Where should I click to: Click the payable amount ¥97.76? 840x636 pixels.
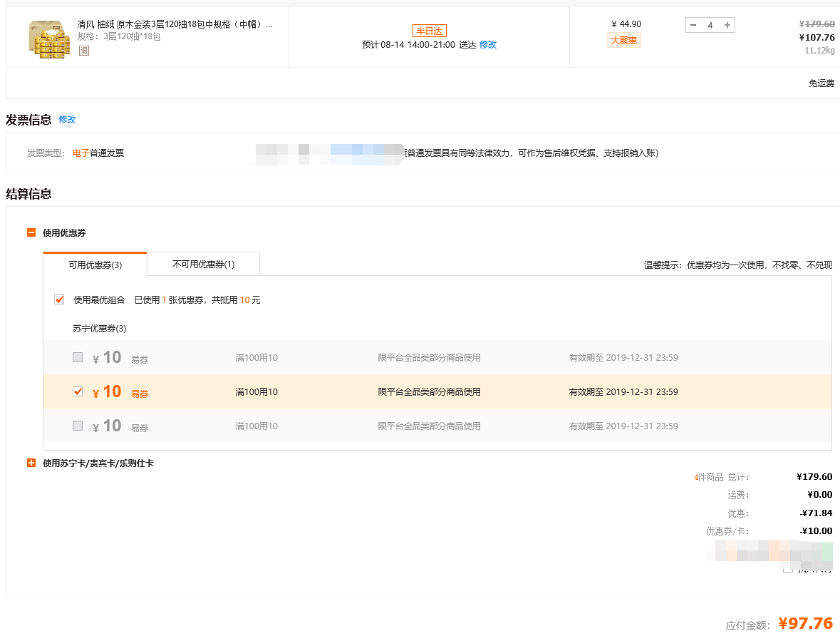tap(806, 623)
